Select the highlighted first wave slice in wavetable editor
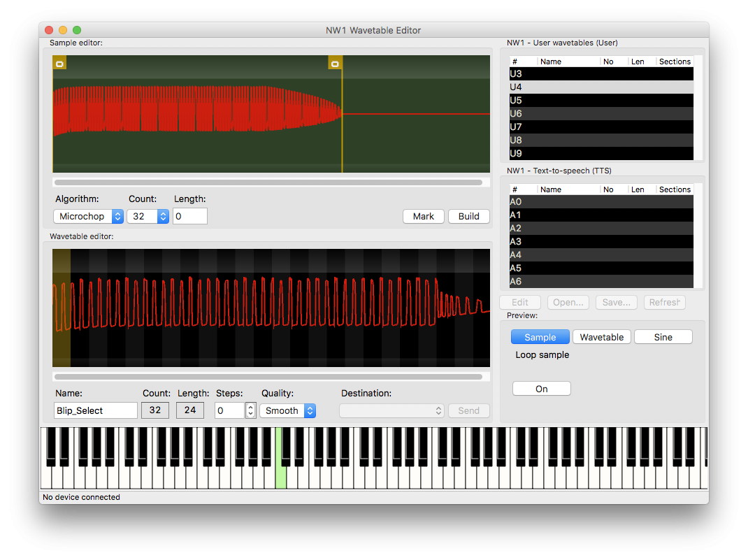 coord(62,308)
